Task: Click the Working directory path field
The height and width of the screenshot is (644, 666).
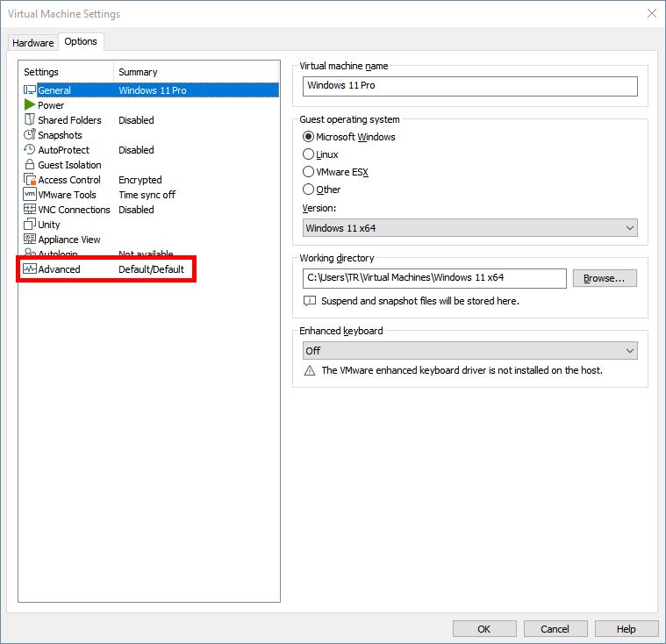Action: (x=434, y=278)
